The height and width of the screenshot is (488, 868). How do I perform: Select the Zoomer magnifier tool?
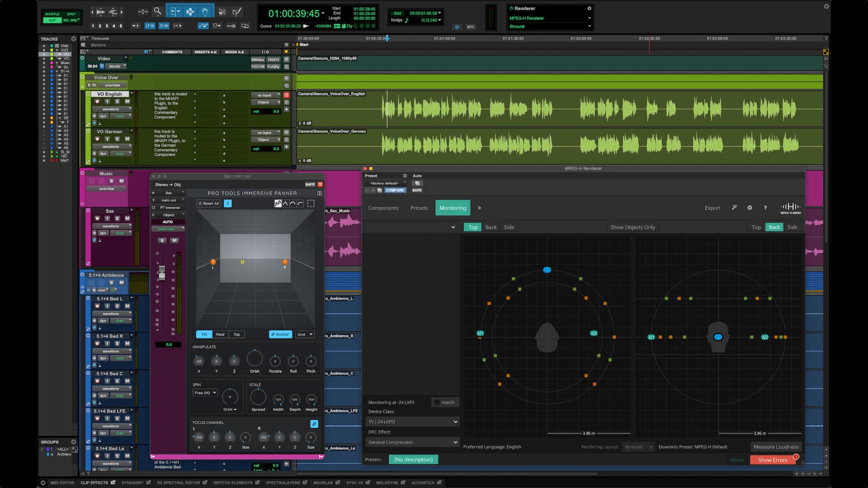(157, 12)
